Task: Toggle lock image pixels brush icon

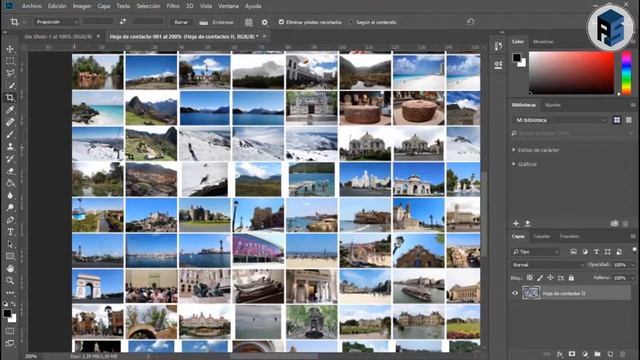Action: tap(540, 278)
